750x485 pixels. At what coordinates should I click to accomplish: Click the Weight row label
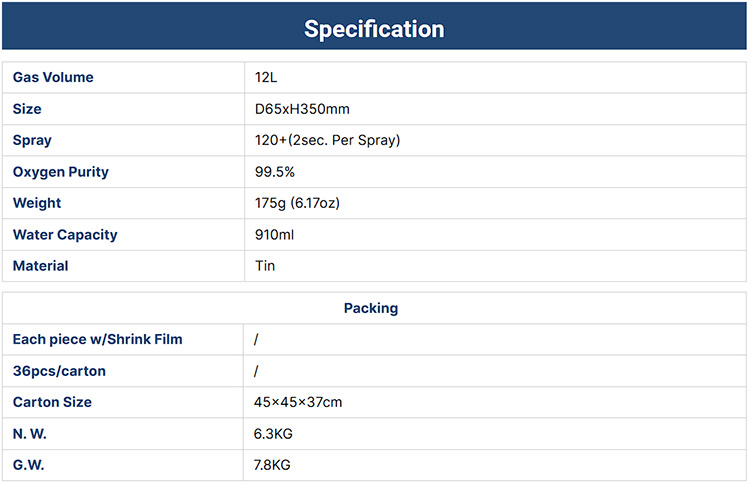click(x=37, y=203)
